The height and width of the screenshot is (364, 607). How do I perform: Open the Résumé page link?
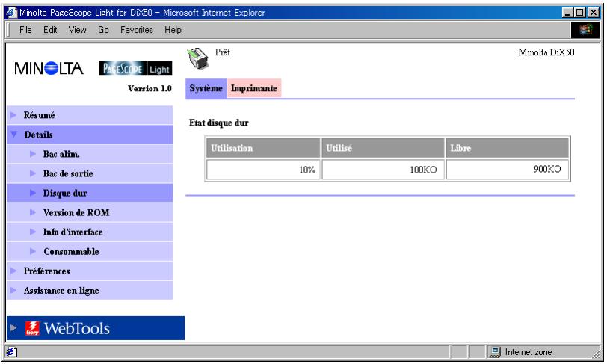coord(39,115)
